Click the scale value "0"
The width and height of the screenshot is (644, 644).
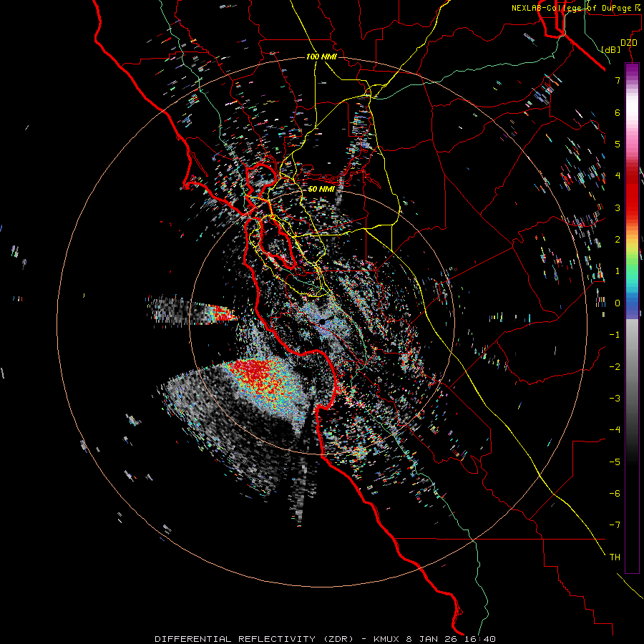[618, 303]
